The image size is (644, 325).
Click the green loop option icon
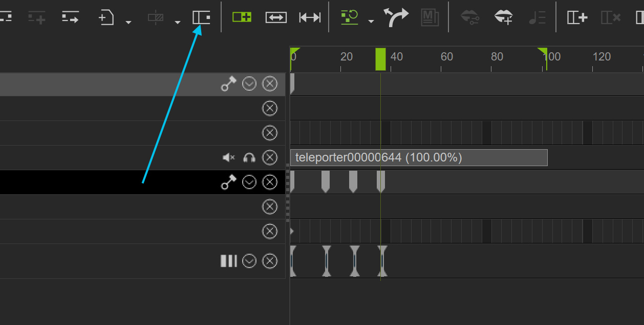(x=350, y=17)
